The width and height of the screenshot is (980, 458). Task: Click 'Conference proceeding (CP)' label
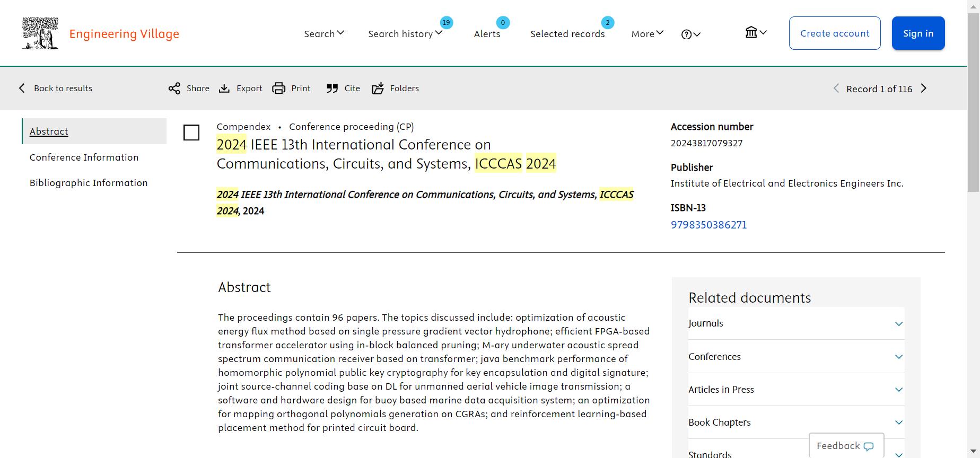(352, 127)
